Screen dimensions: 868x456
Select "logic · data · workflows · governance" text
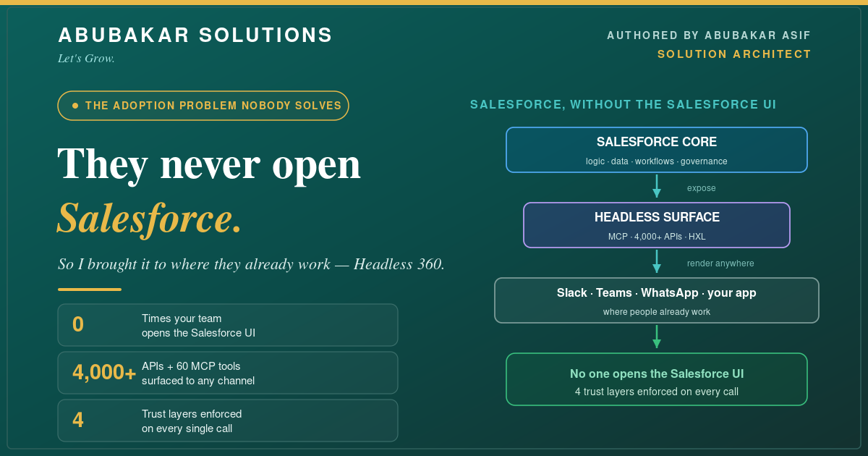657,161
